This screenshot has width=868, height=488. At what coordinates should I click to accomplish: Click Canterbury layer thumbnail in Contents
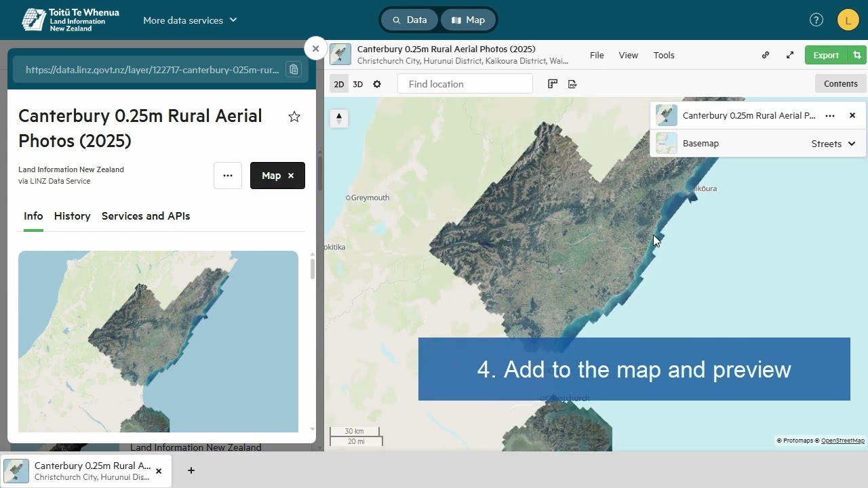coord(667,115)
